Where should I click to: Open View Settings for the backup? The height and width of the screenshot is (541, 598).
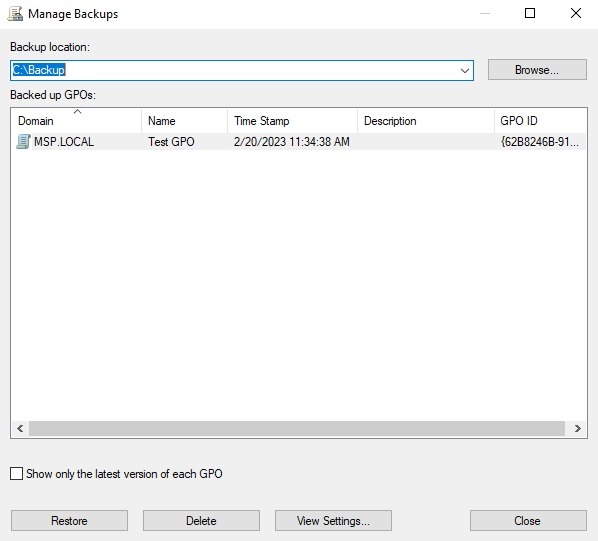point(333,520)
